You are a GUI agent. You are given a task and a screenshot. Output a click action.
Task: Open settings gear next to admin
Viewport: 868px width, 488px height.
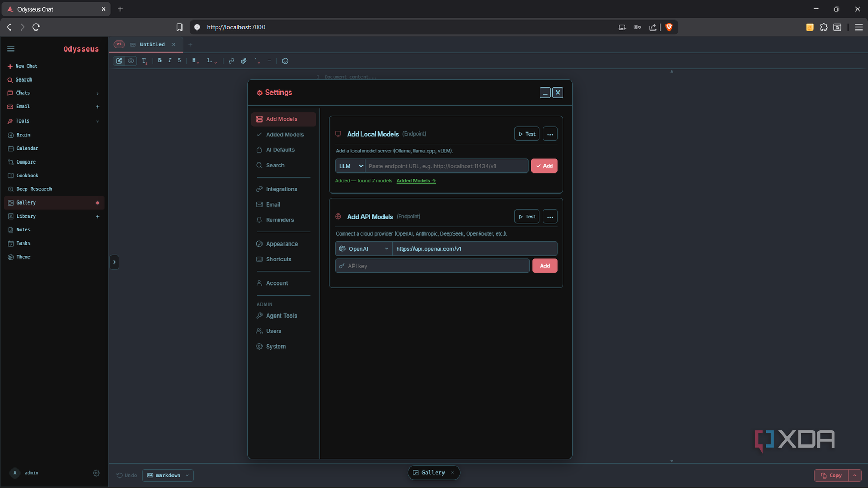(x=96, y=473)
